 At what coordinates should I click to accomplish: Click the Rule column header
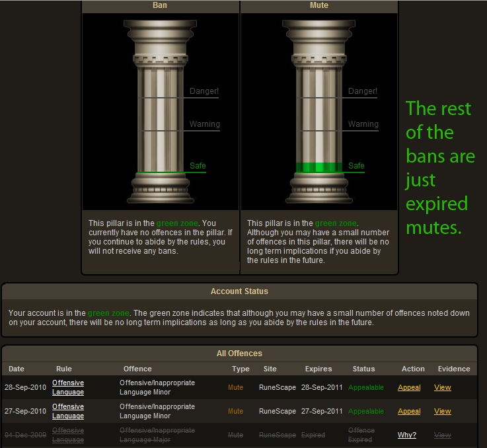[64, 369]
